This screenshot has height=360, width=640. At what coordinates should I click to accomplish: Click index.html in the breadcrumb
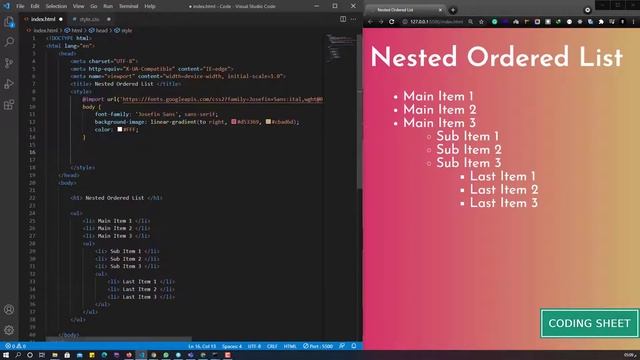click(x=46, y=30)
